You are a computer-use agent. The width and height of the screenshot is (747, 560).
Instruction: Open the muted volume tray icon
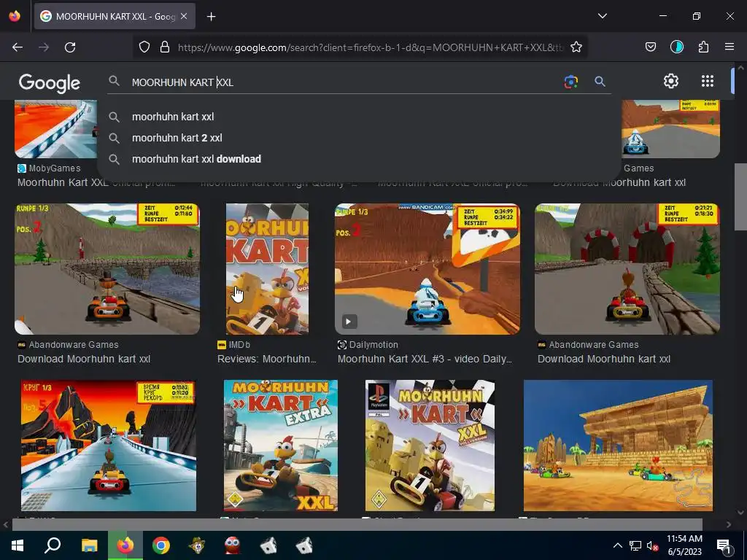coord(652,545)
